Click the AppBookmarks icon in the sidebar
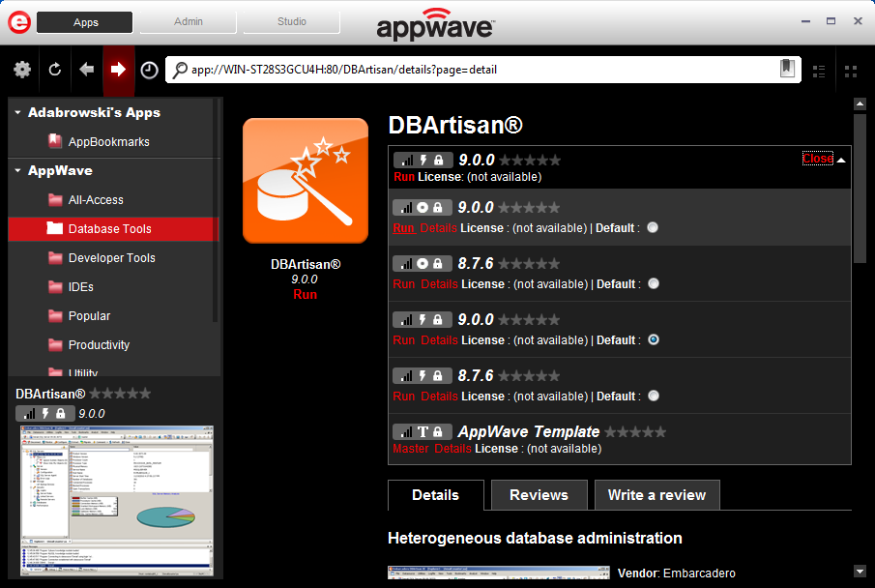Screen dimensions: 875x588 point(55,141)
